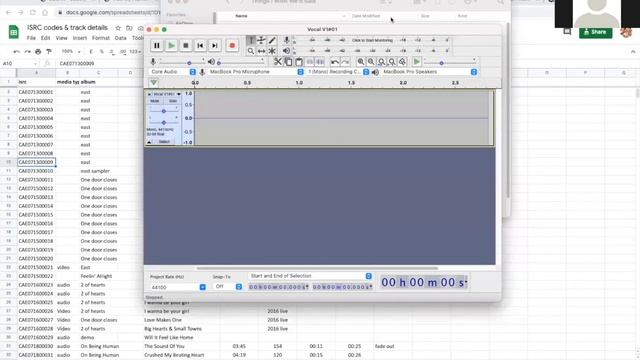Select the Draw (pencil) tool
The height and width of the screenshot is (360, 640).
[272, 40]
